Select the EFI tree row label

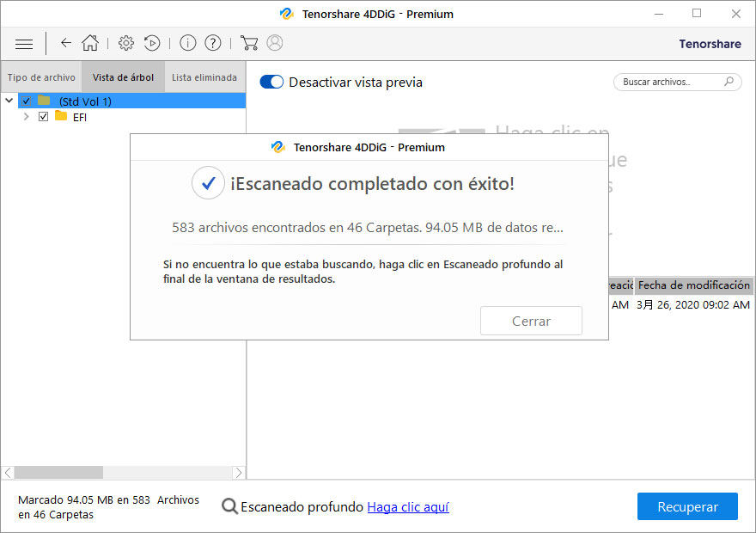click(80, 117)
